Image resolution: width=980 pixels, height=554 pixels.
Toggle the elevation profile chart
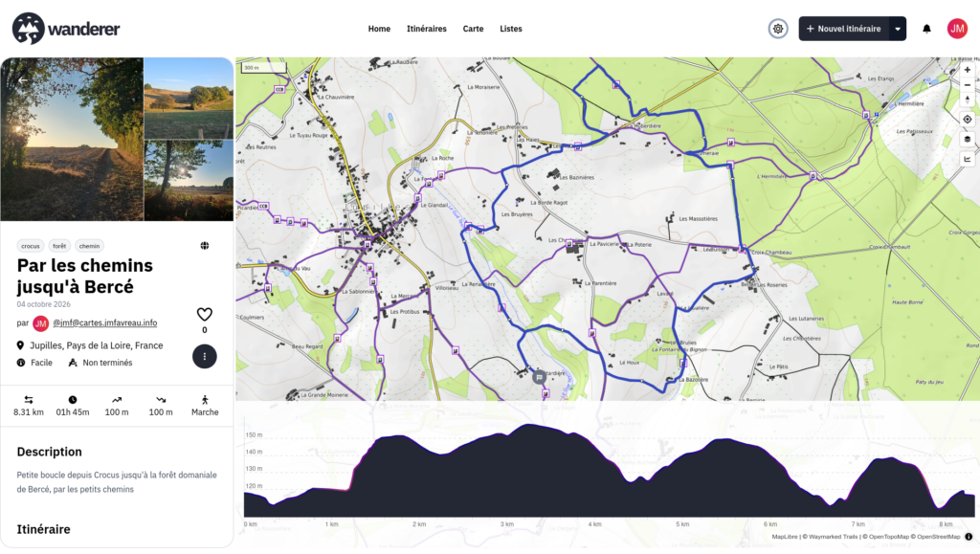point(967,159)
